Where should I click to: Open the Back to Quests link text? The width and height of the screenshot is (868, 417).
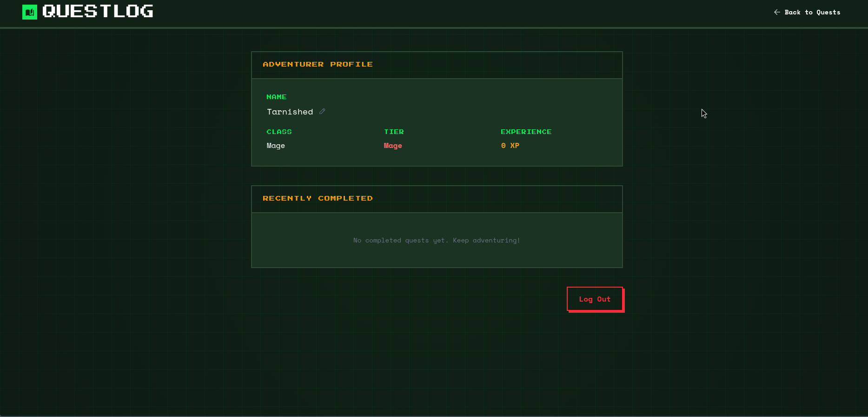[812, 12]
